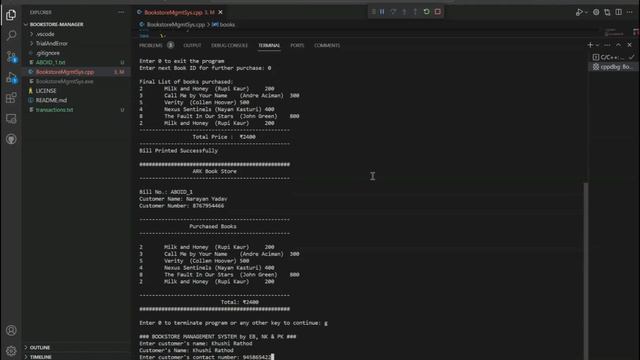640x360 pixels.
Task: Open the new terminal launch profile dropdown
Action: [598, 45]
